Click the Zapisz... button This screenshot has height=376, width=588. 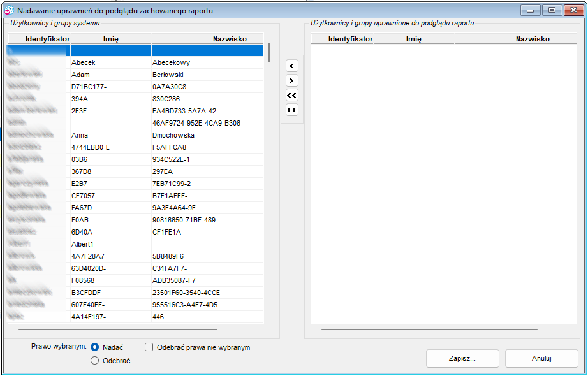(x=462, y=358)
